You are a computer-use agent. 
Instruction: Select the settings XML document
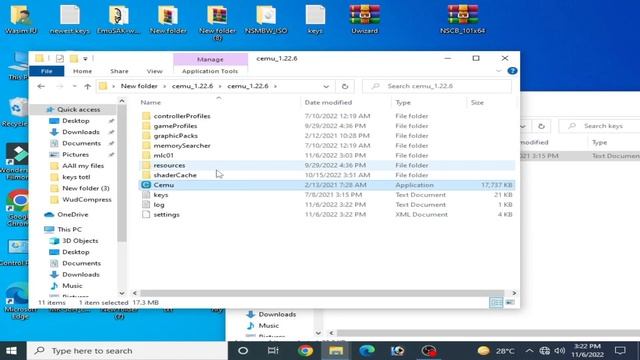[x=166, y=214]
